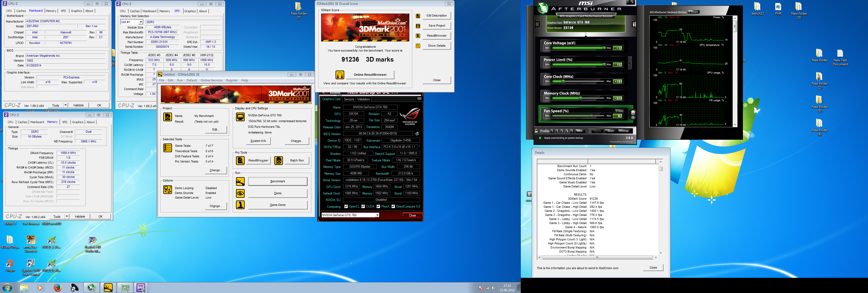Open the Online Services menu in 3DMark2001

(212, 80)
